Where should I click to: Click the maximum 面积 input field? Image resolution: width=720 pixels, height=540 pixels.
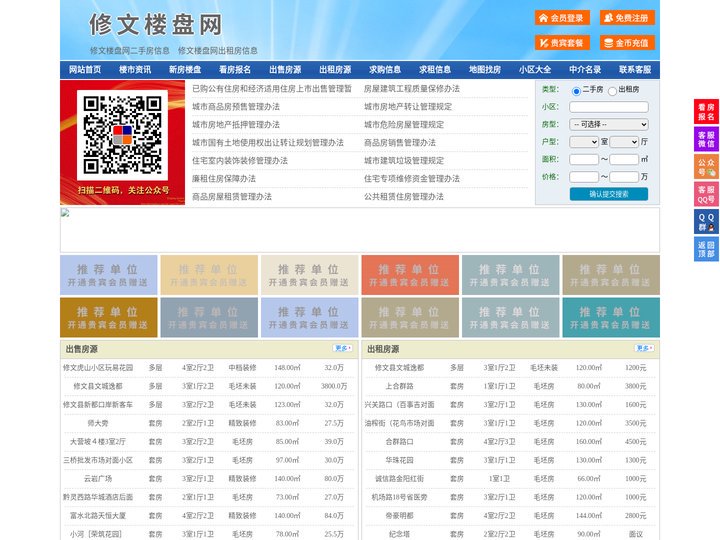(624, 159)
